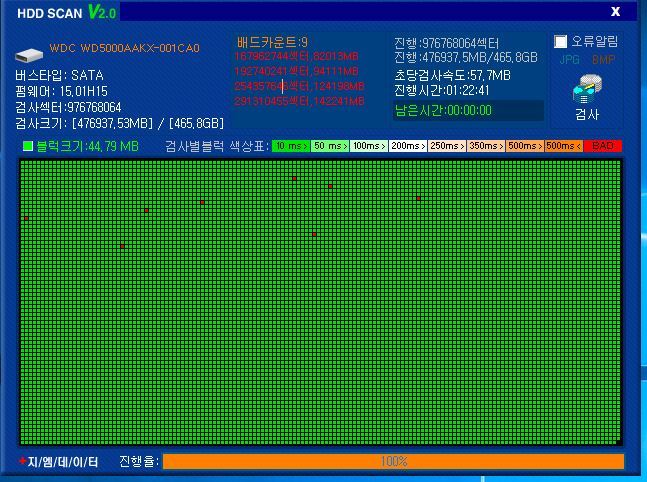Click the 100ms legend swatch
This screenshot has height=482, width=647.
(x=369, y=146)
